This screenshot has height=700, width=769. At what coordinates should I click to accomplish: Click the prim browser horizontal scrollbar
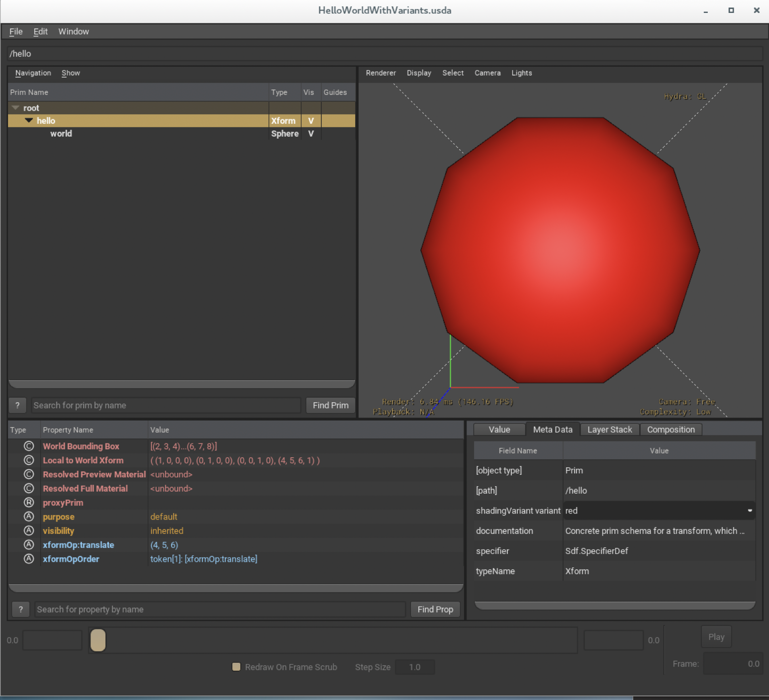pyautogui.click(x=182, y=384)
